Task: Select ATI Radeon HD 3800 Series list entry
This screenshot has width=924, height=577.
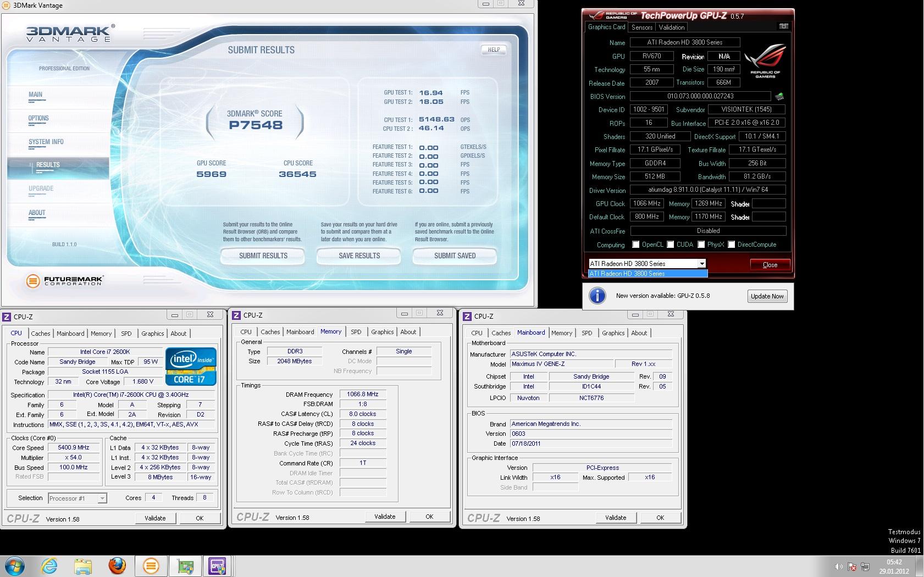Action: click(648, 274)
